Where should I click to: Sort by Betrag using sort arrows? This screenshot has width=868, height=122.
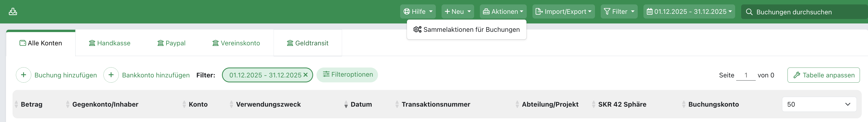point(16,105)
